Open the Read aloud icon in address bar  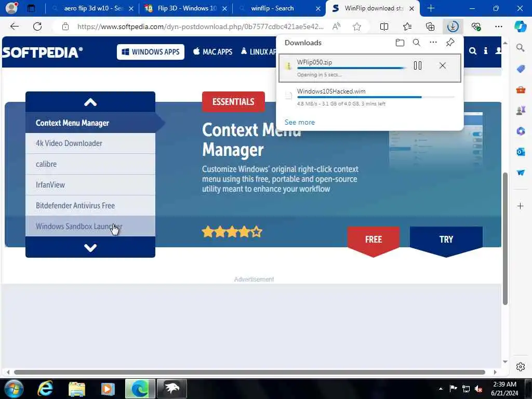(x=336, y=26)
